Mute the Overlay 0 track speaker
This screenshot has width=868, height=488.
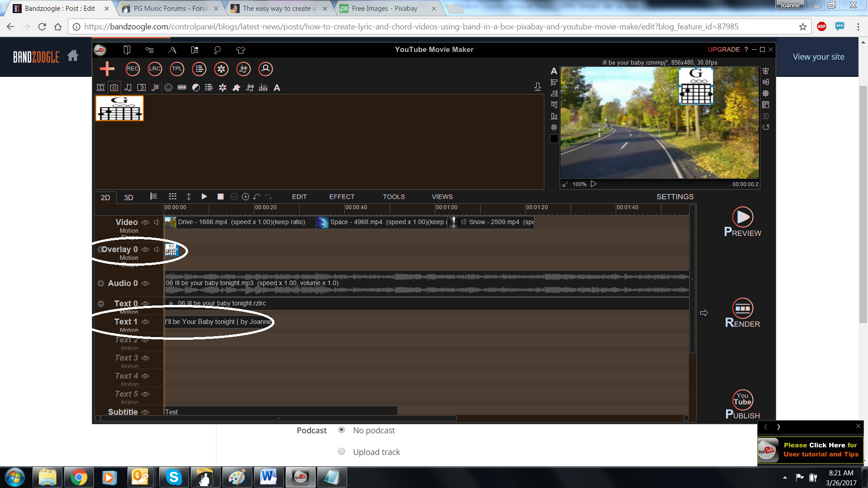(x=157, y=249)
